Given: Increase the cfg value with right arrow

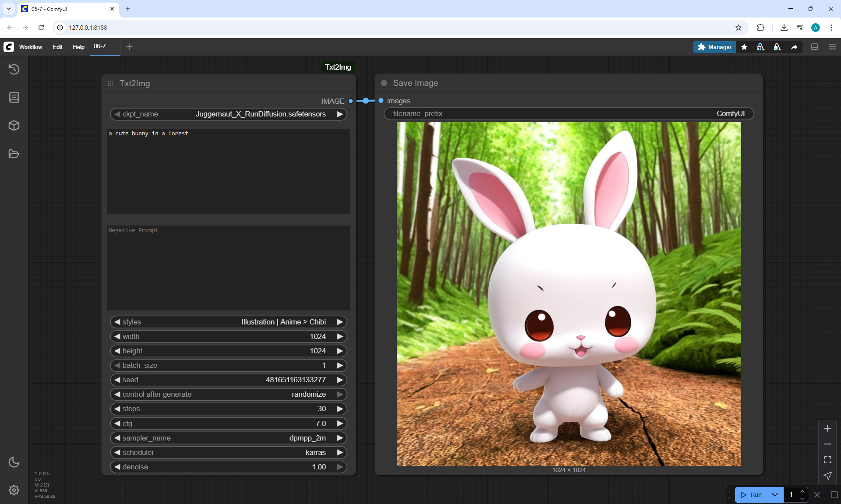Looking at the screenshot, I should tap(340, 423).
